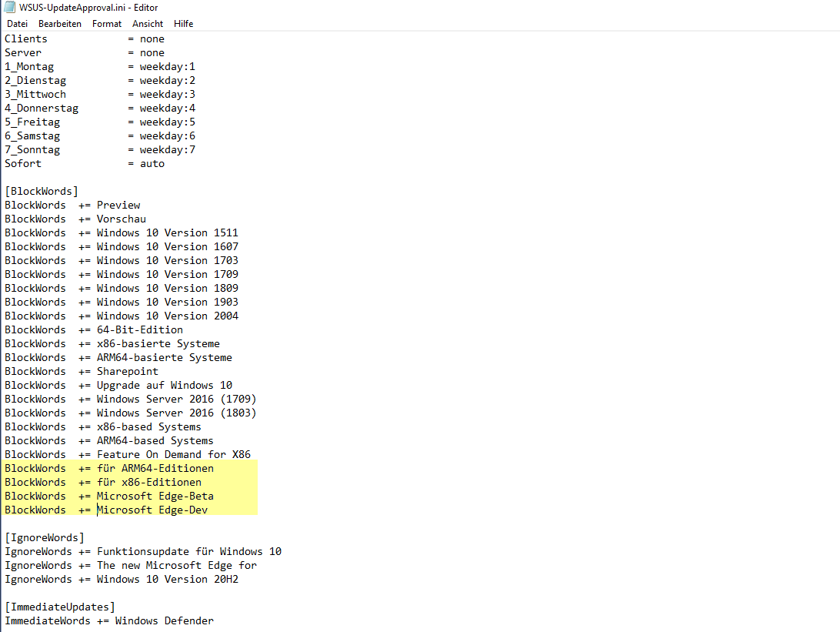Image resolution: width=840 pixels, height=632 pixels.
Task: Click the highlighted 'für ARM64-Editionen' line
Action: [109, 469]
